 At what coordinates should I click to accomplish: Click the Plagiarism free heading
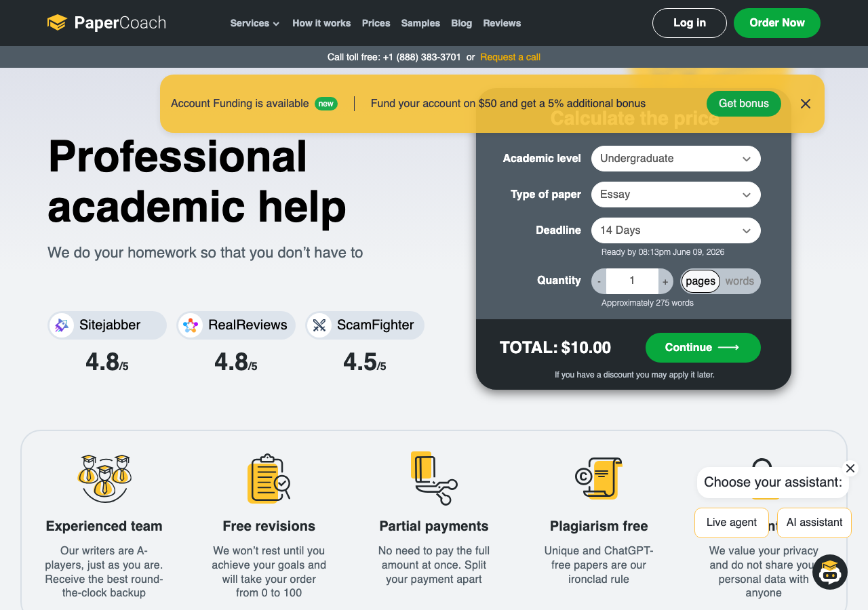coord(599,526)
